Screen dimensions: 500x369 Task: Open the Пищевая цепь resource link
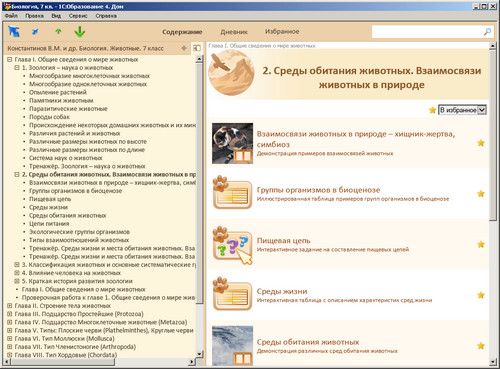coord(283,240)
